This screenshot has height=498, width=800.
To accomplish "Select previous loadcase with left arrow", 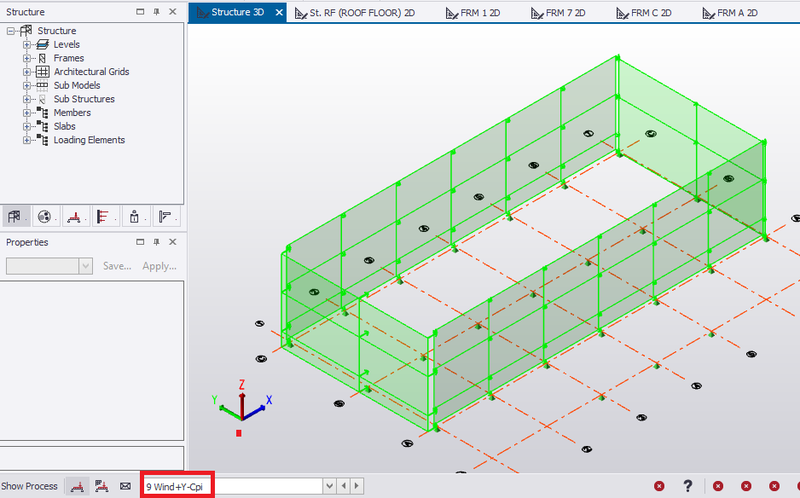I will click(344, 486).
